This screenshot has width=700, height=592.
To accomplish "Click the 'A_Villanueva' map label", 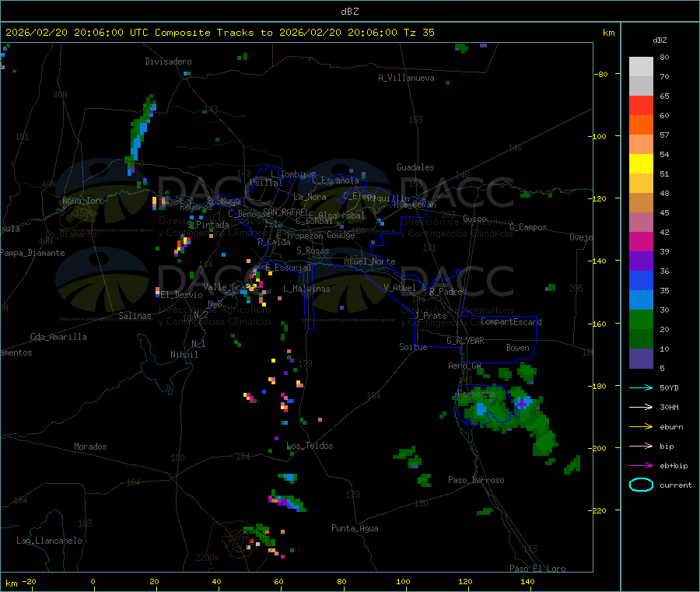I will point(406,78).
